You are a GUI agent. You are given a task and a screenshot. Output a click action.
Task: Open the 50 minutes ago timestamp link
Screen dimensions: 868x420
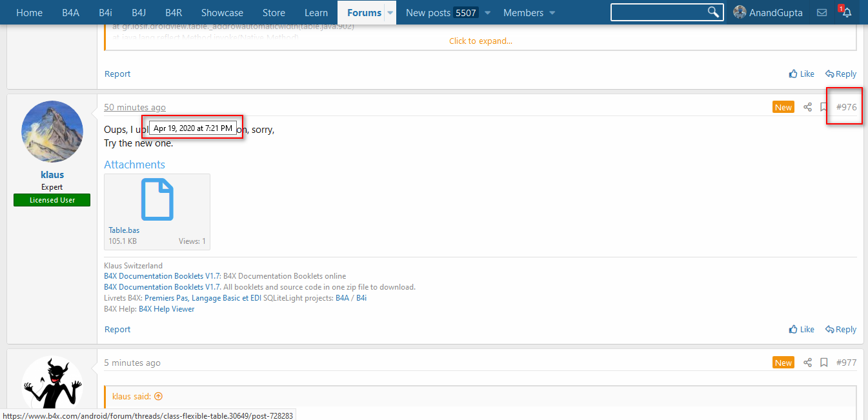click(x=135, y=107)
